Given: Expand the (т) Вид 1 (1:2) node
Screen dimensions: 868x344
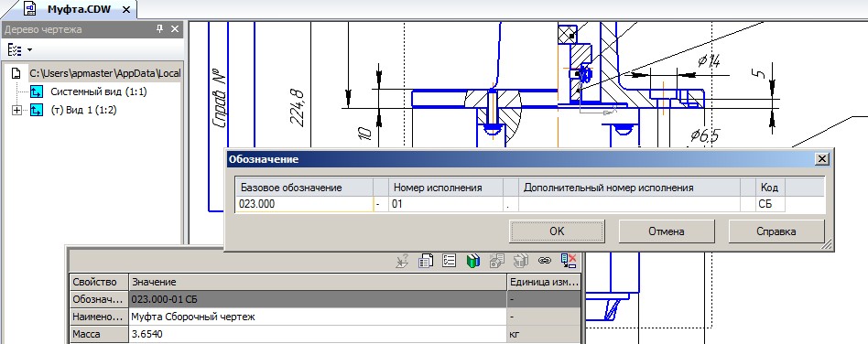Looking at the screenshot, I should tap(17, 110).
